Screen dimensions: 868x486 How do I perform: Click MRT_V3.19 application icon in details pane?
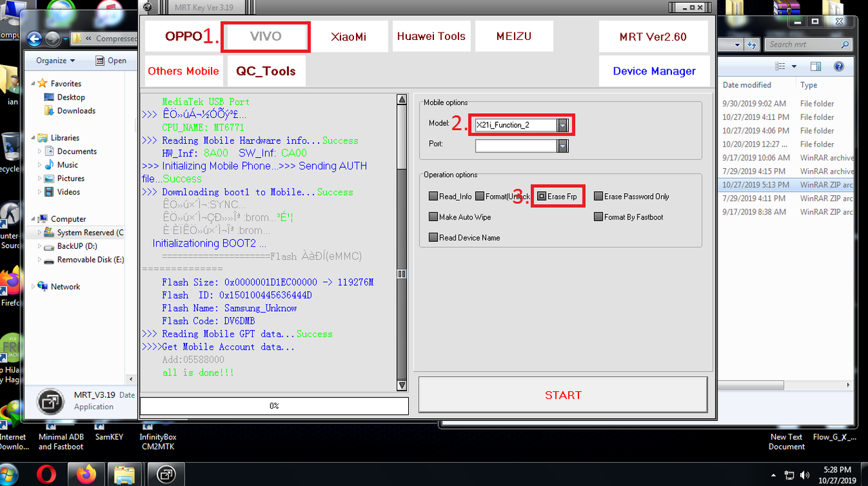(51, 401)
